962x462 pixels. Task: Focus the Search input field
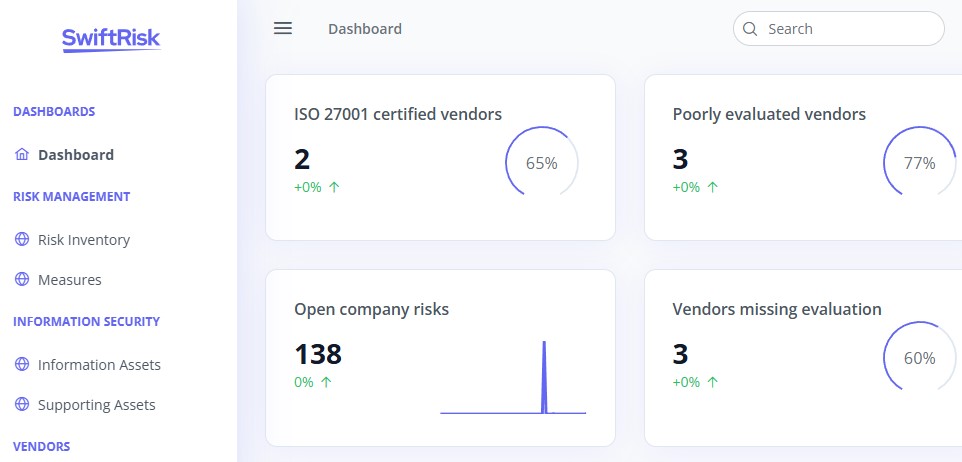(x=839, y=28)
